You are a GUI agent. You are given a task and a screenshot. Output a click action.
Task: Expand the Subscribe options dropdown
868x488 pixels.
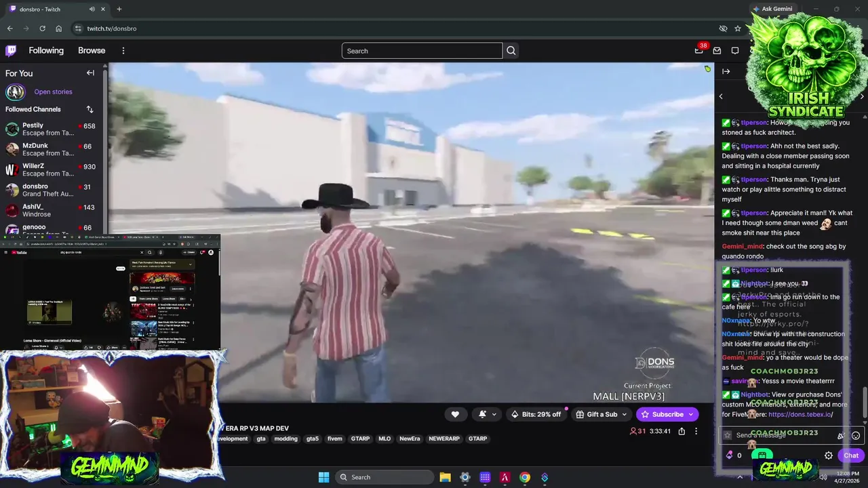point(691,414)
